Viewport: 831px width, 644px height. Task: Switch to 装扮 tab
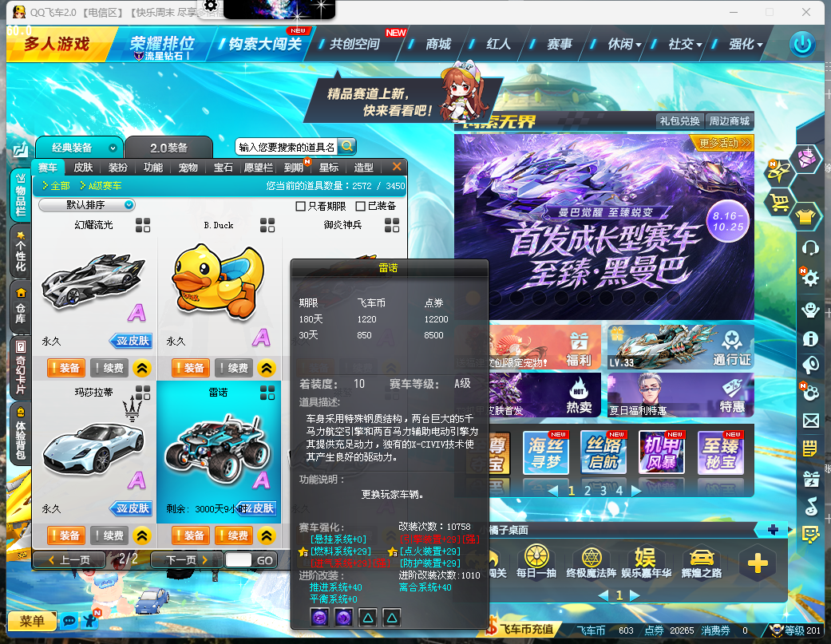[x=117, y=168]
